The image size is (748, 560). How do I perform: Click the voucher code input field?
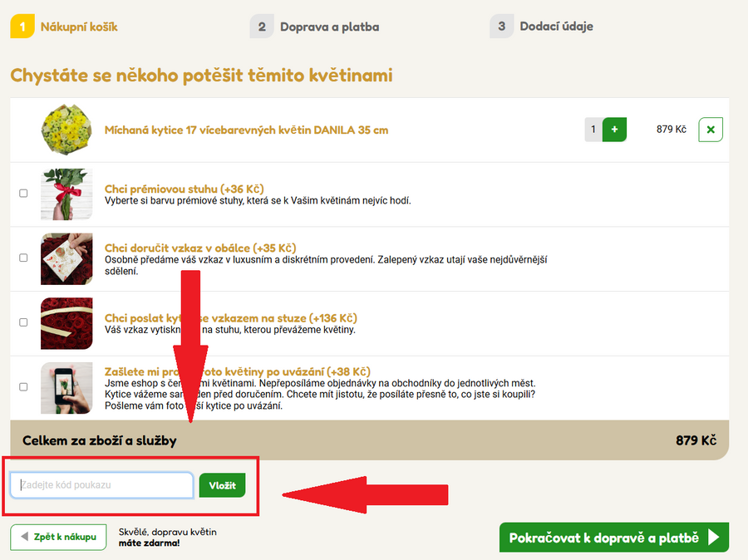click(x=101, y=485)
